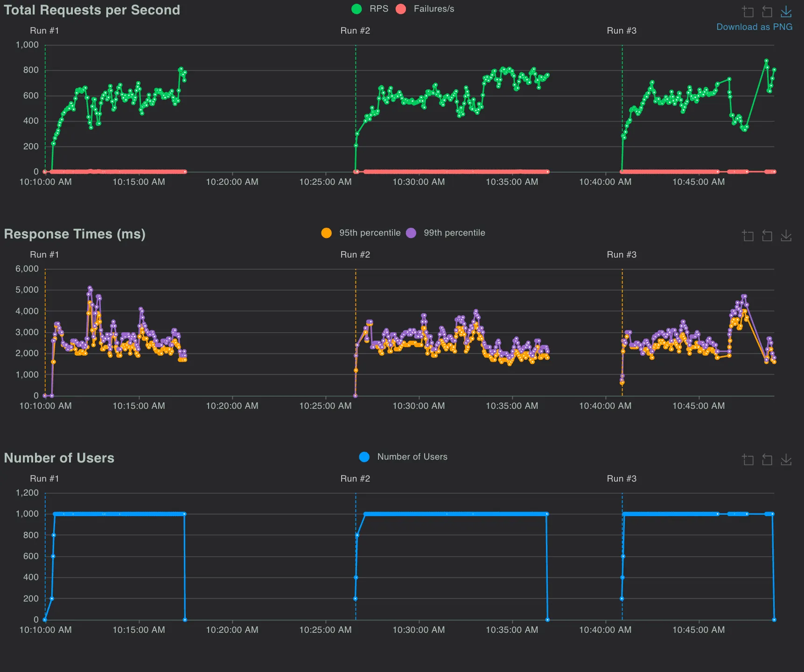
Task: Click zoom icon on Number of Users chart
Action: [x=748, y=460]
